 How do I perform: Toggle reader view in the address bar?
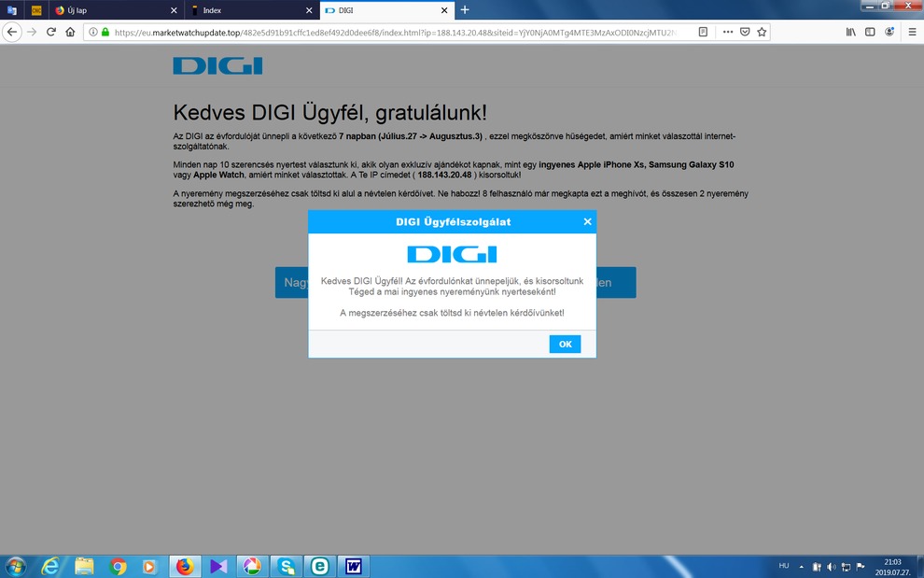[x=703, y=32]
